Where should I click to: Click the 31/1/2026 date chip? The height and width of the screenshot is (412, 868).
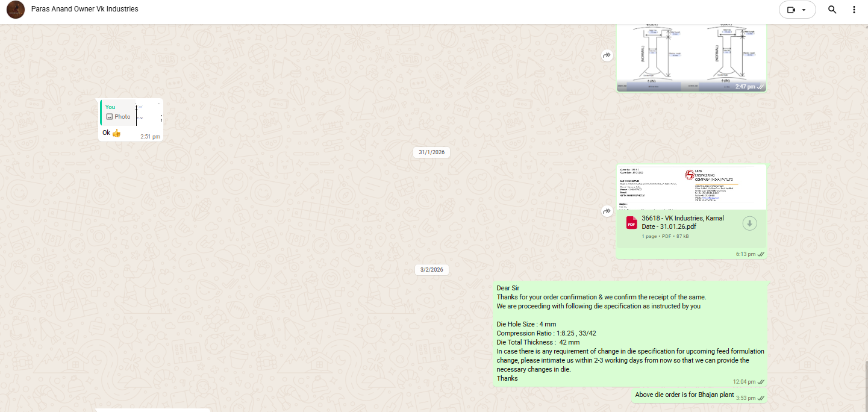pyautogui.click(x=431, y=152)
